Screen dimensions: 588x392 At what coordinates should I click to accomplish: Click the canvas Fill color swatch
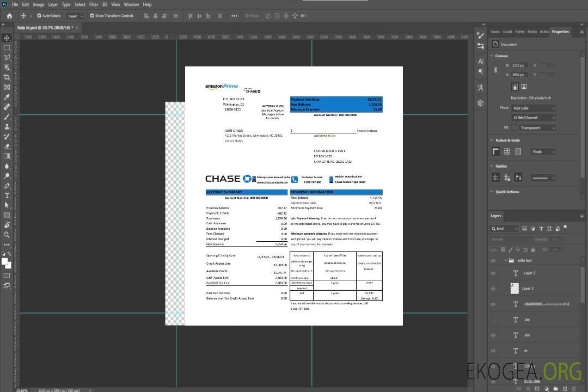(514, 128)
